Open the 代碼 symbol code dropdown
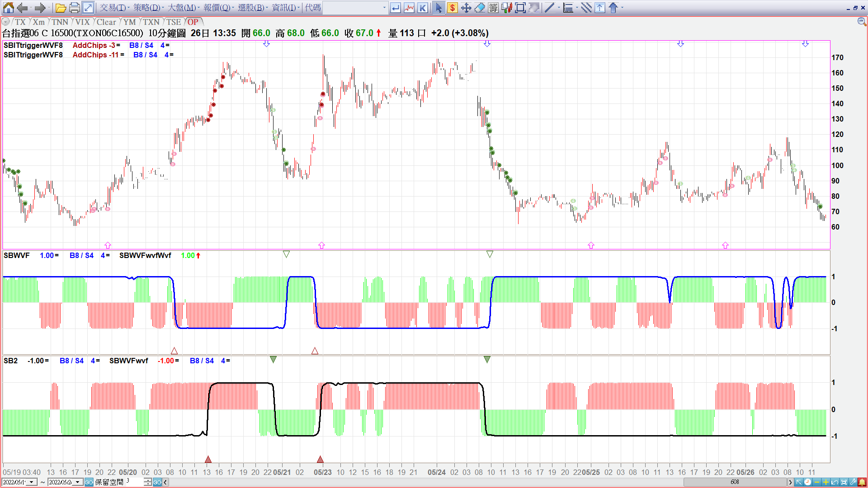The height and width of the screenshot is (488, 868). click(384, 8)
